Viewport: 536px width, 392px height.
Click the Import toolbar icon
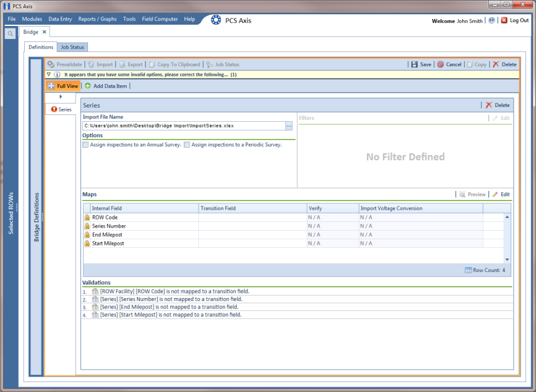click(91, 64)
